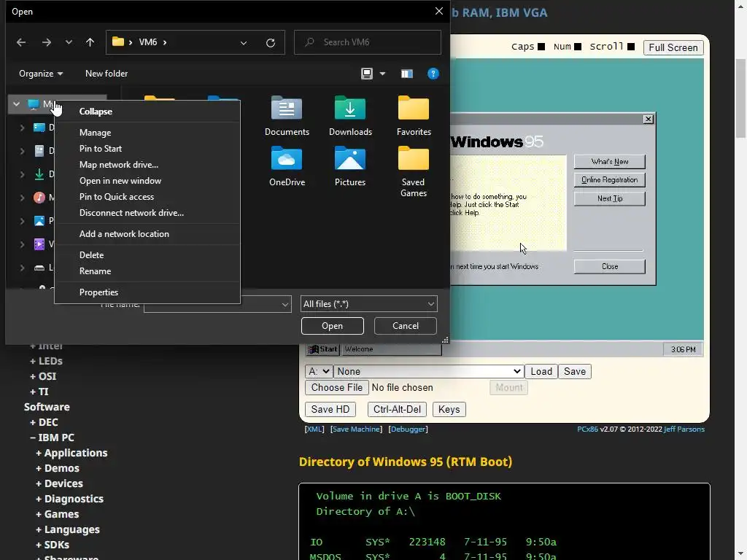
Task: Open the Save Machine link
Action: pyautogui.click(x=356, y=429)
